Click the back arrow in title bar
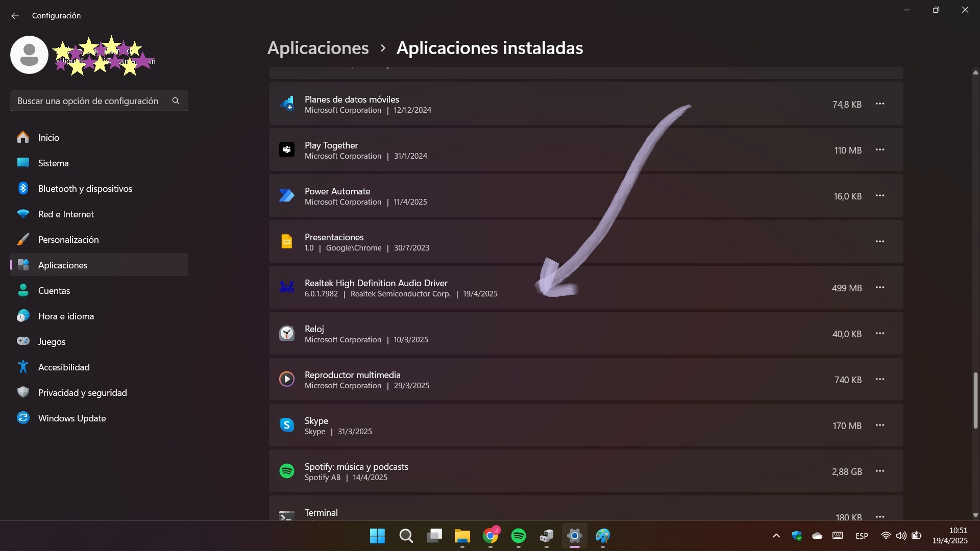 point(15,16)
